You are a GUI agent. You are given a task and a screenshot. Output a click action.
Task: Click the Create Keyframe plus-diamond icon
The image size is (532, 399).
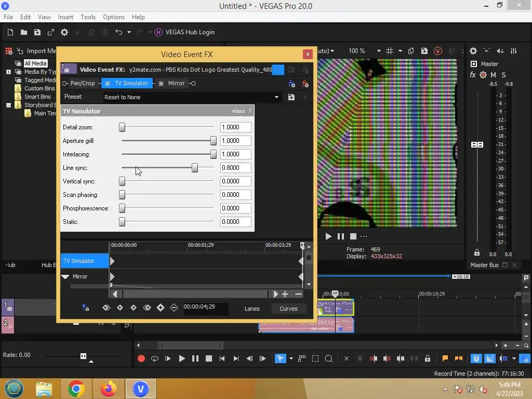tap(161, 308)
